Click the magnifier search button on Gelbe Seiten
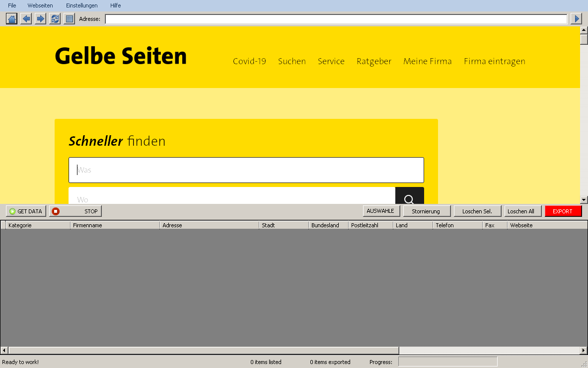Image resolution: width=588 pixels, height=368 pixels. pyautogui.click(x=410, y=195)
